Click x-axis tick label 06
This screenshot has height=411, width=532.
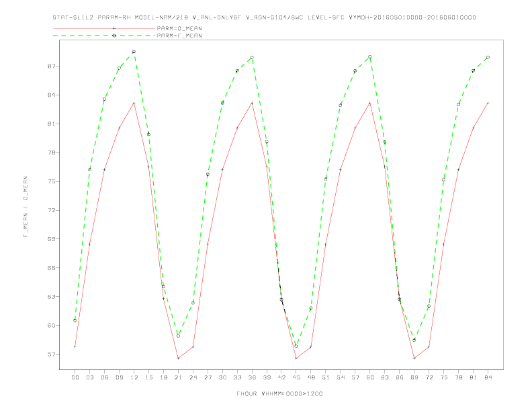pos(105,377)
